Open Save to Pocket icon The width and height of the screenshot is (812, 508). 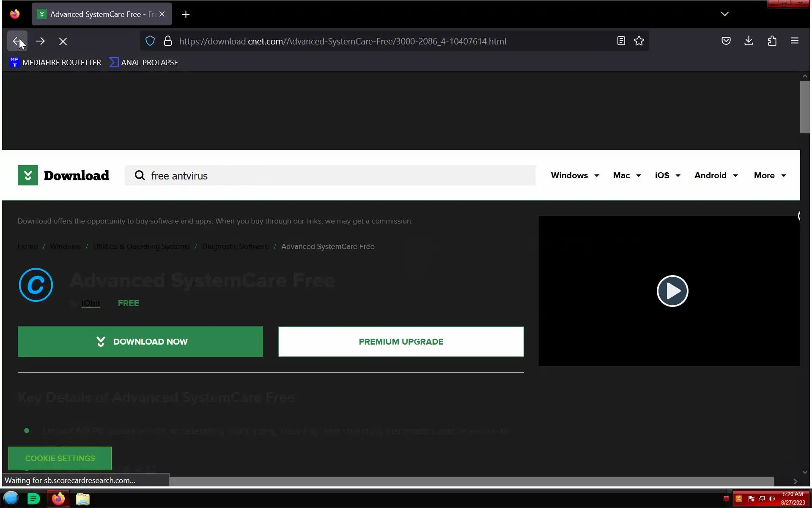726,41
